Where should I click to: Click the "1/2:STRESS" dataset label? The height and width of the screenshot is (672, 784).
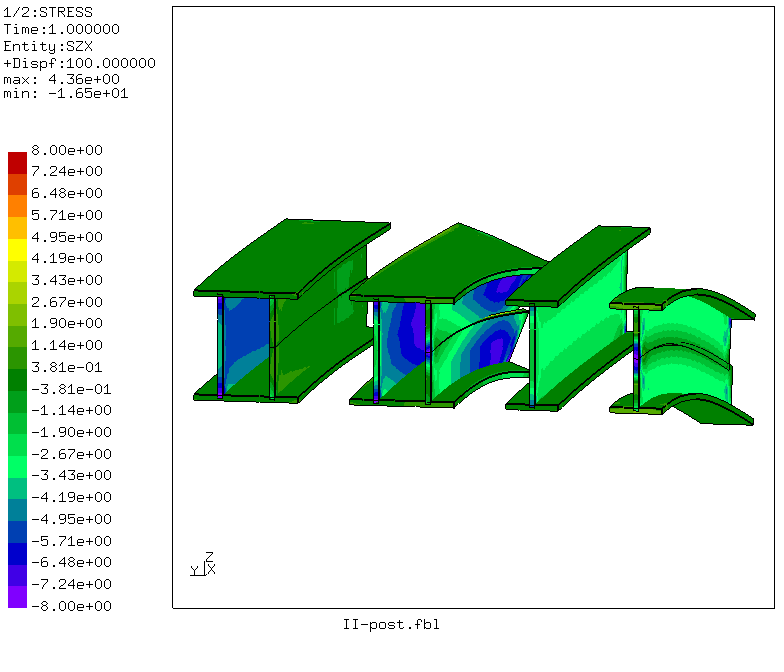tap(48, 12)
